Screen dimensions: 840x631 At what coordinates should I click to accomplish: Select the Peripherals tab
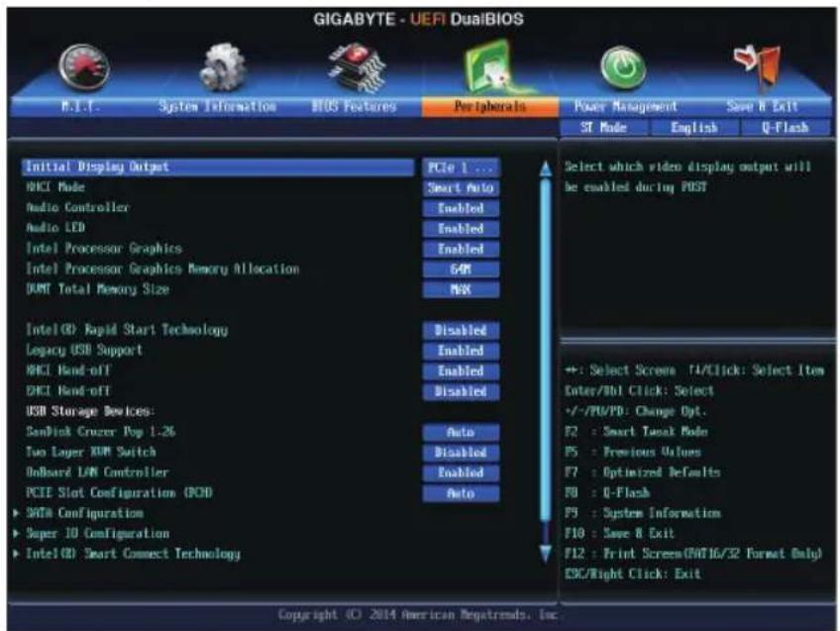coord(490,107)
